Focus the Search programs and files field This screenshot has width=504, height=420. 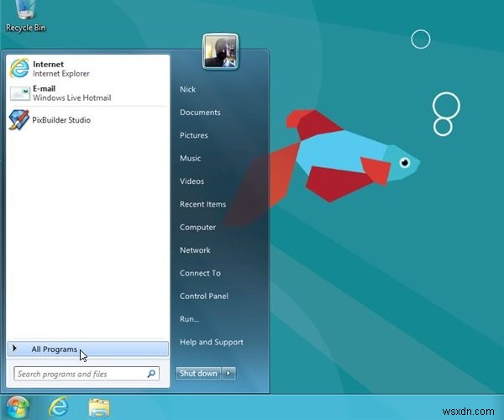pos(87,374)
